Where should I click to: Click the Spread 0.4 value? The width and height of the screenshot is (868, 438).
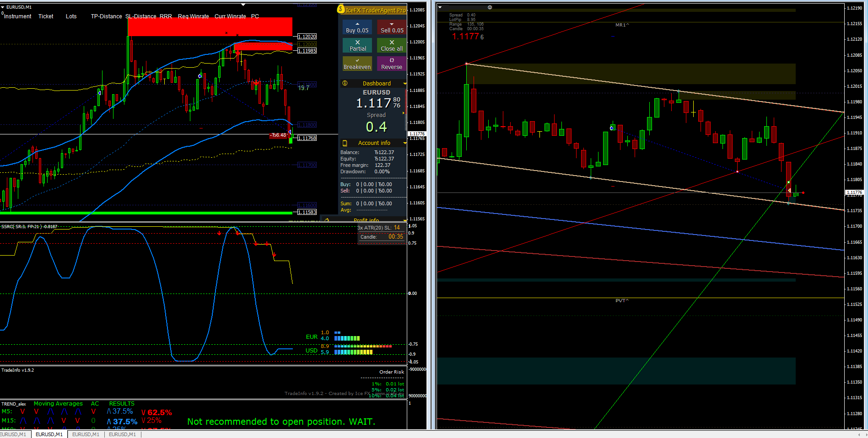point(377,127)
